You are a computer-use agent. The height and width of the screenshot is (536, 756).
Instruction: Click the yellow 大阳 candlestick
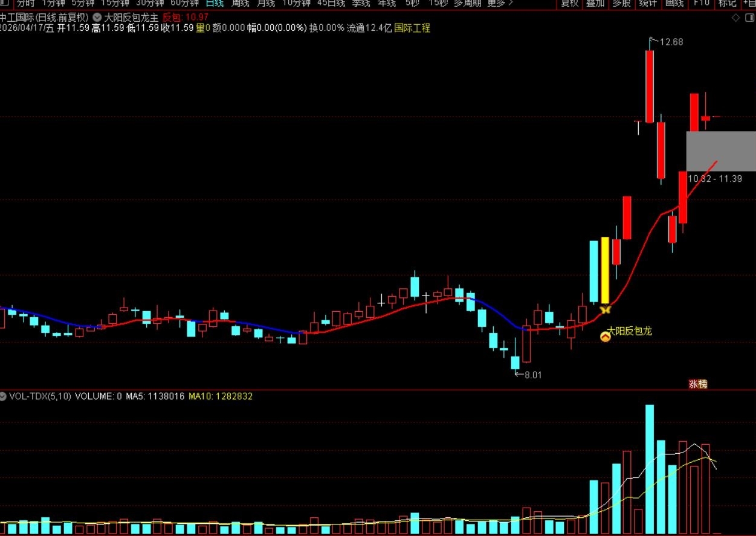click(606, 270)
